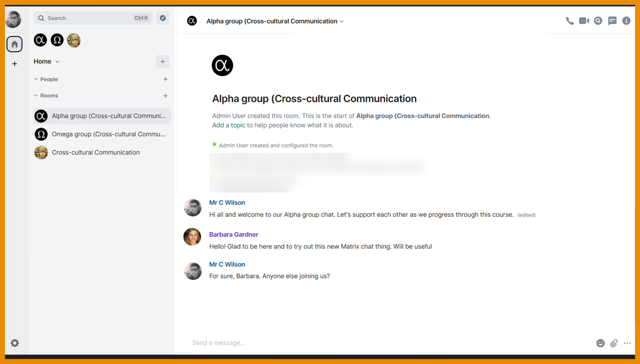Click the Add a topic link
Image resolution: width=640 pixels, height=364 pixels.
[x=228, y=125]
